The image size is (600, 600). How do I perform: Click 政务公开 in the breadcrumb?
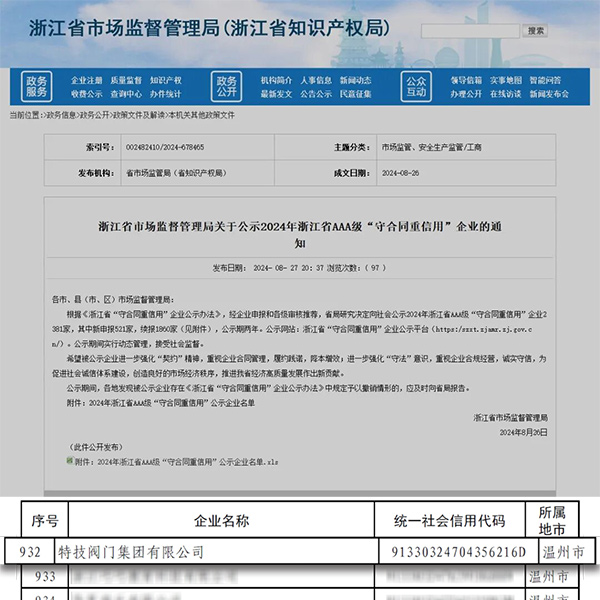coord(94,115)
